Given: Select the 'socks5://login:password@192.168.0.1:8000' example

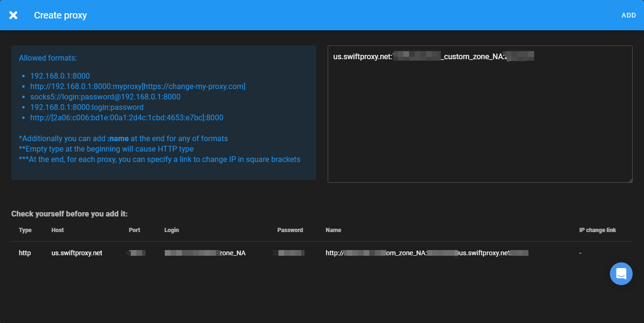Looking at the screenshot, I should pos(105,97).
